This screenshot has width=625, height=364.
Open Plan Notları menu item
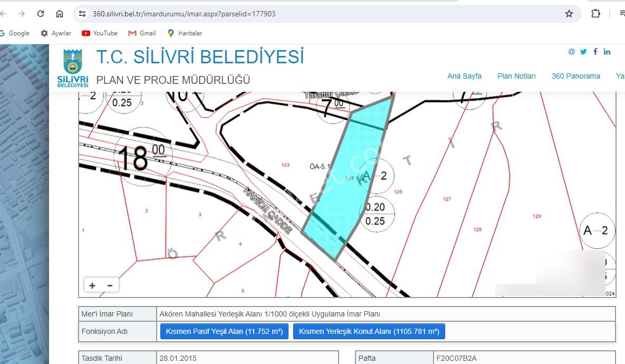(x=516, y=76)
